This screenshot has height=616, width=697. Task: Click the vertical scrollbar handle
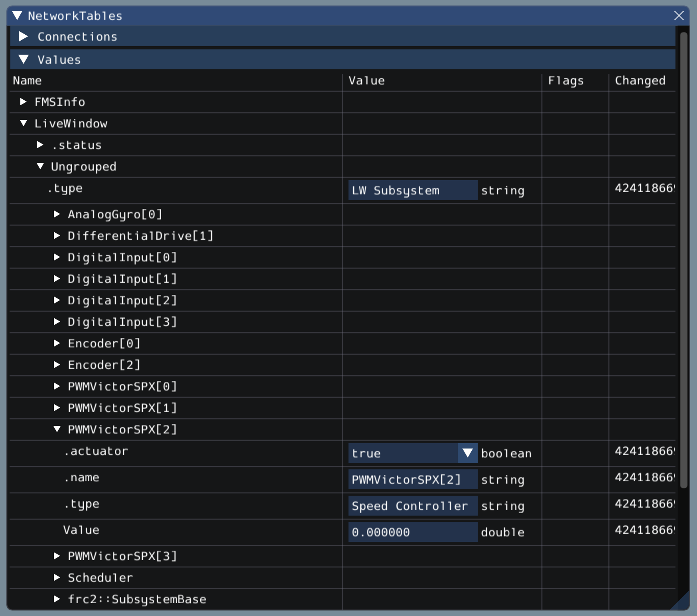coord(683,259)
